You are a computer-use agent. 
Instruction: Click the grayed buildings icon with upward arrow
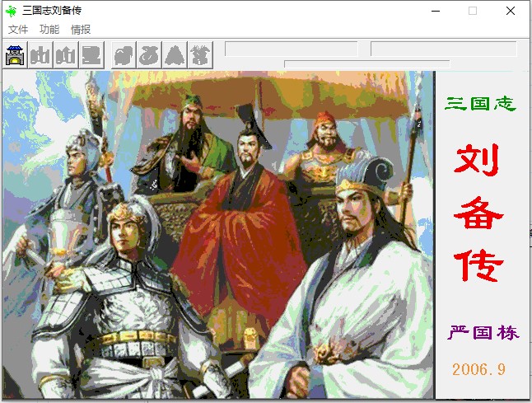pos(66,55)
